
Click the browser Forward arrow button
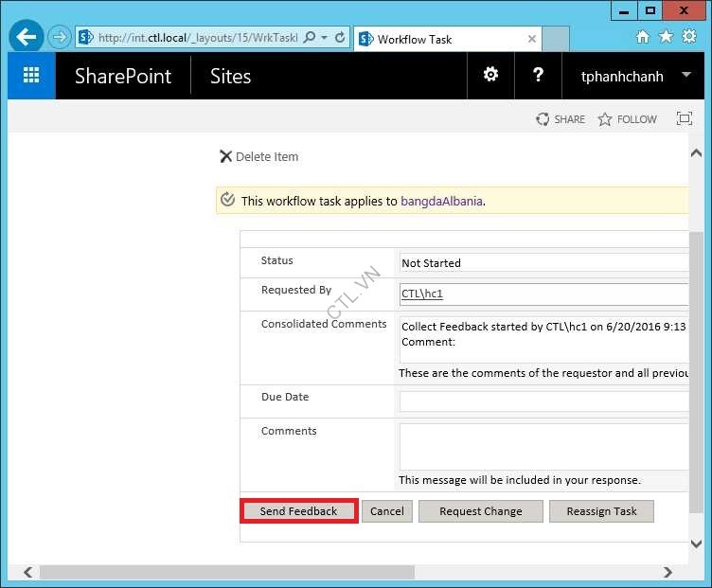coord(59,38)
